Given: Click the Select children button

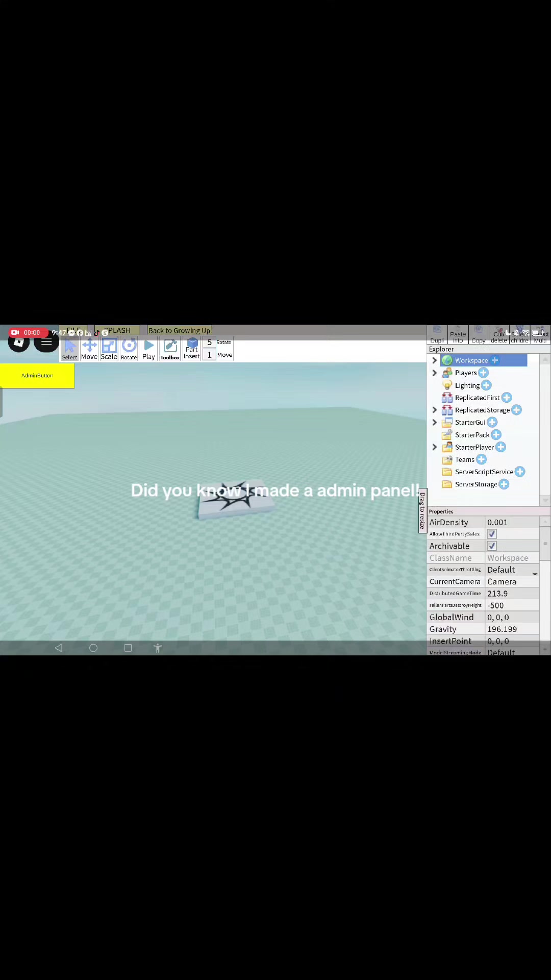Looking at the screenshot, I should [519, 335].
